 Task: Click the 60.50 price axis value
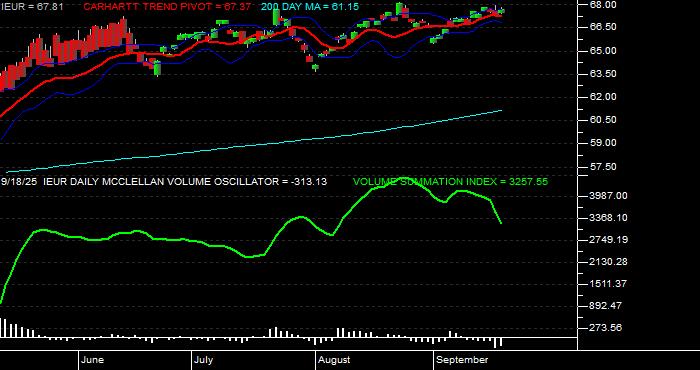[604, 120]
